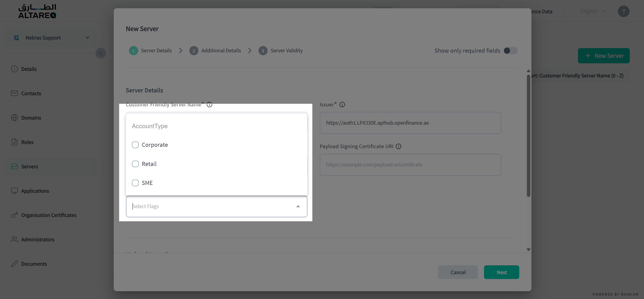Image resolution: width=644 pixels, height=299 pixels.
Task: Check the Retail checkbox
Action: pyautogui.click(x=135, y=164)
